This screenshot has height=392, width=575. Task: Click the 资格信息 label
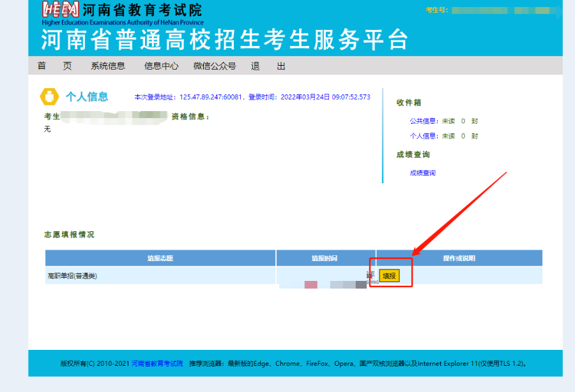(190, 116)
